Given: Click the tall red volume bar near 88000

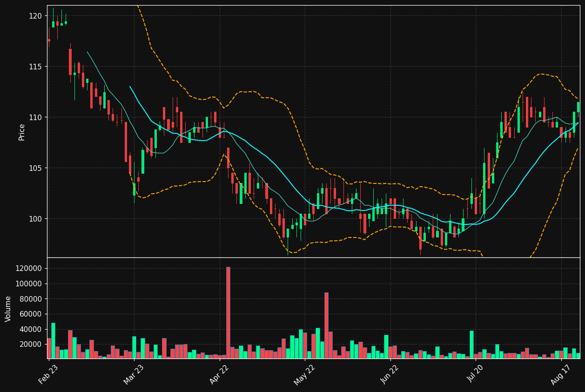Looking at the screenshot, I should [326, 325].
